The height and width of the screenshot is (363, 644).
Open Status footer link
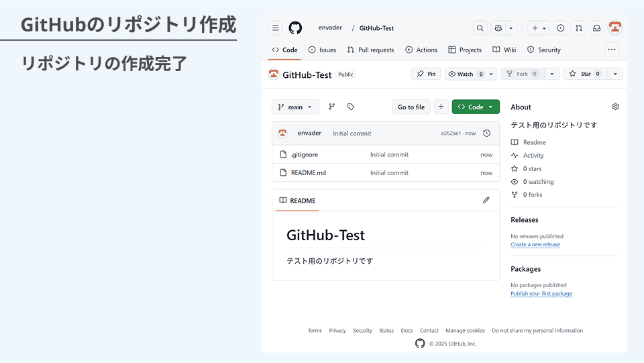click(x=386, y=331)
